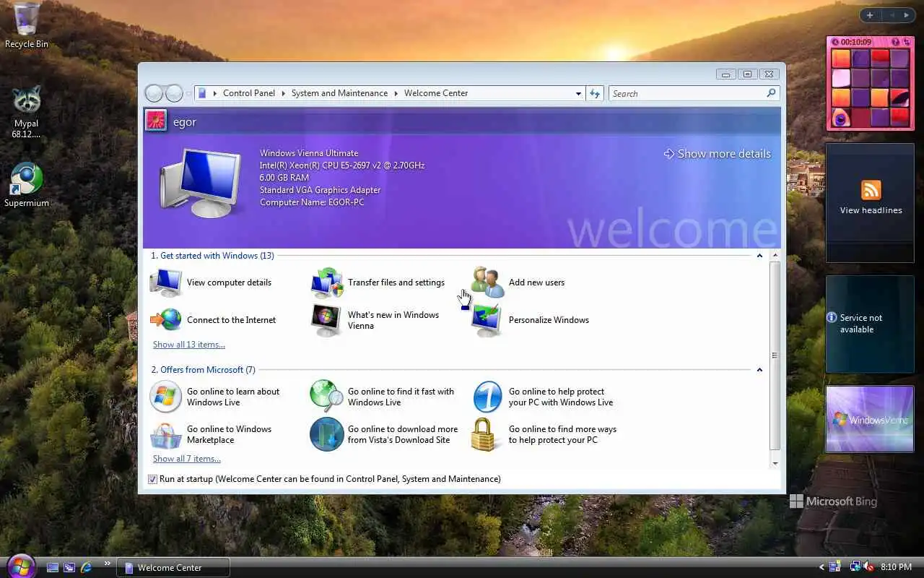Open the View computer details item
Image resolution: width=924 pixels, height=578 pixels.
click(x=211, y=282)
